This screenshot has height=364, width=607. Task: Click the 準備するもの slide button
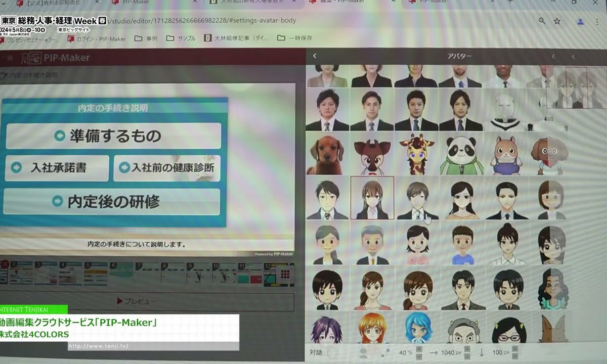113,135
